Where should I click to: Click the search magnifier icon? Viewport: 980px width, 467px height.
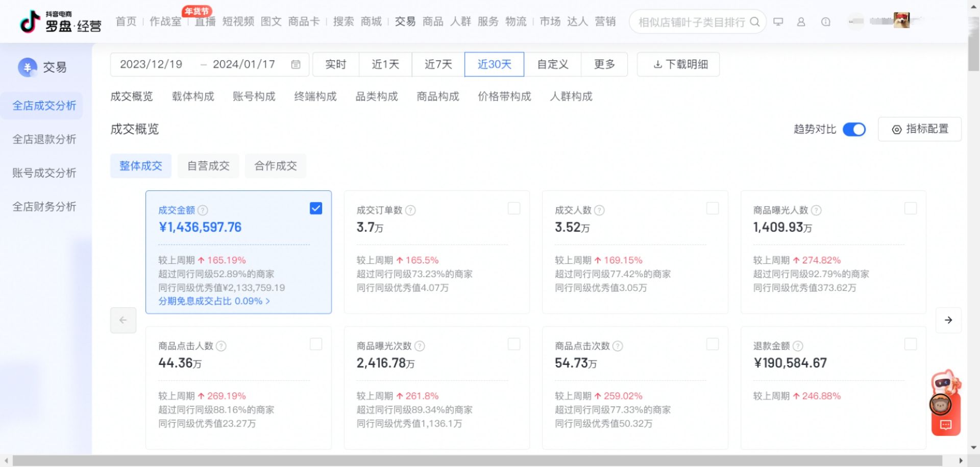click(x=754, y=22)
